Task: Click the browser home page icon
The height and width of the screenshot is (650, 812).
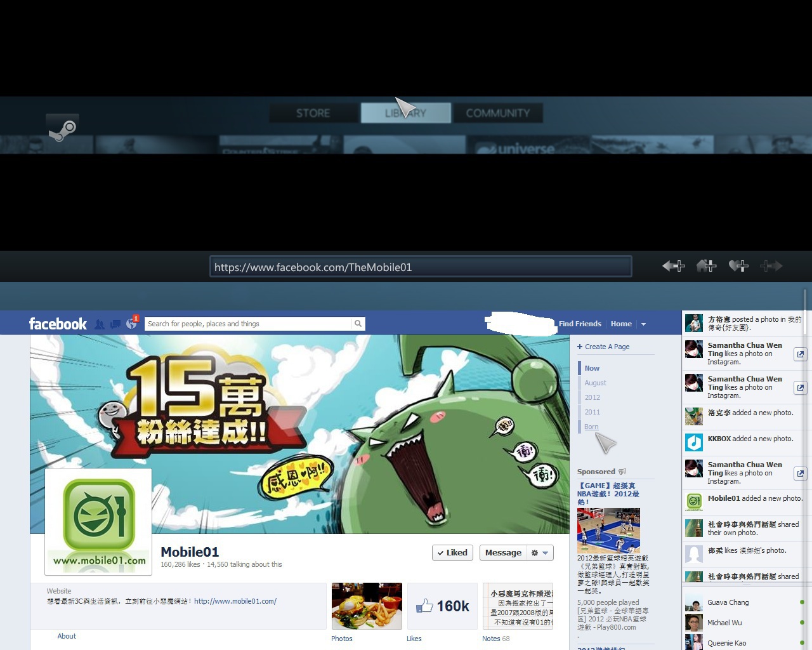Action: pos(706,266)
